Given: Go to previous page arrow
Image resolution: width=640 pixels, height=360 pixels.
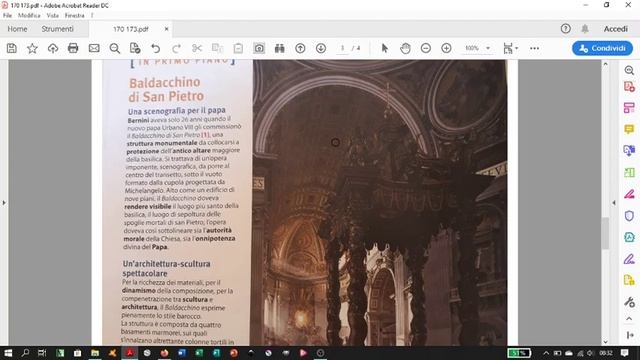Looking at the screenshot, I should [x=300, y=48].
